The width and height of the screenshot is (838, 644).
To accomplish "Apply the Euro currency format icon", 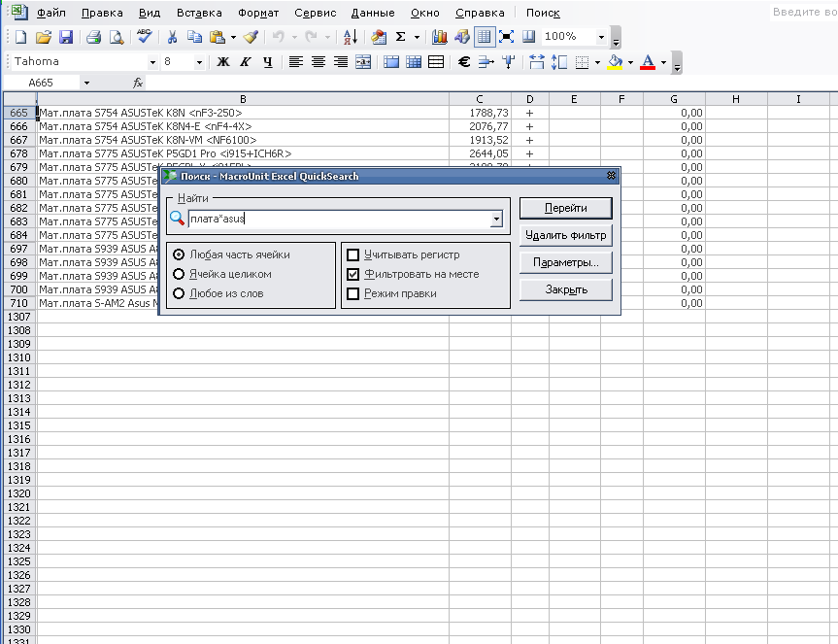I will click(x=463, y=62).
